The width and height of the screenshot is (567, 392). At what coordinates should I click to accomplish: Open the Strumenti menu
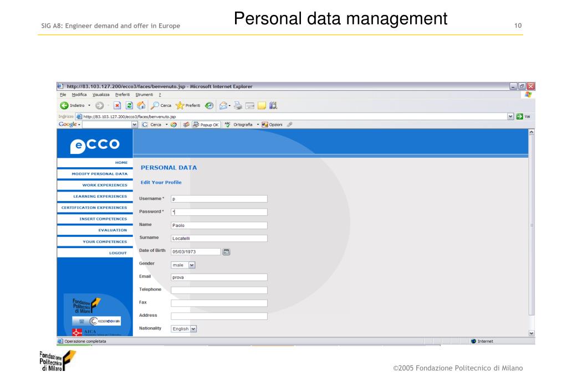point(144,95)
